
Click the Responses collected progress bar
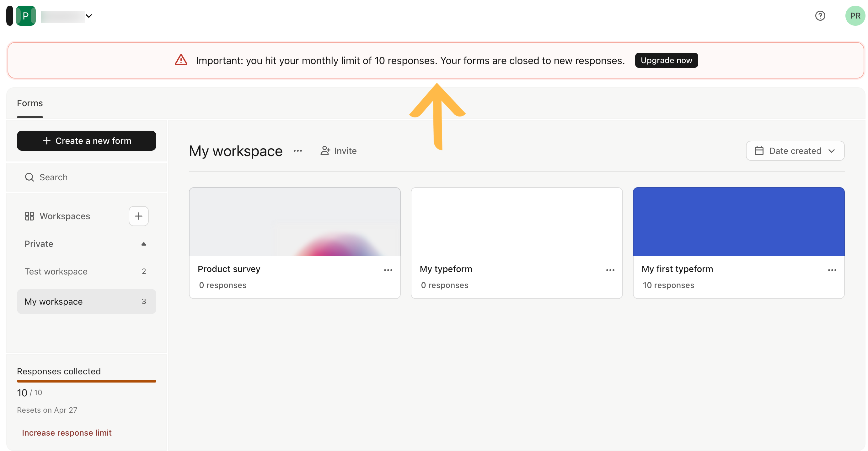pos(87,382)
